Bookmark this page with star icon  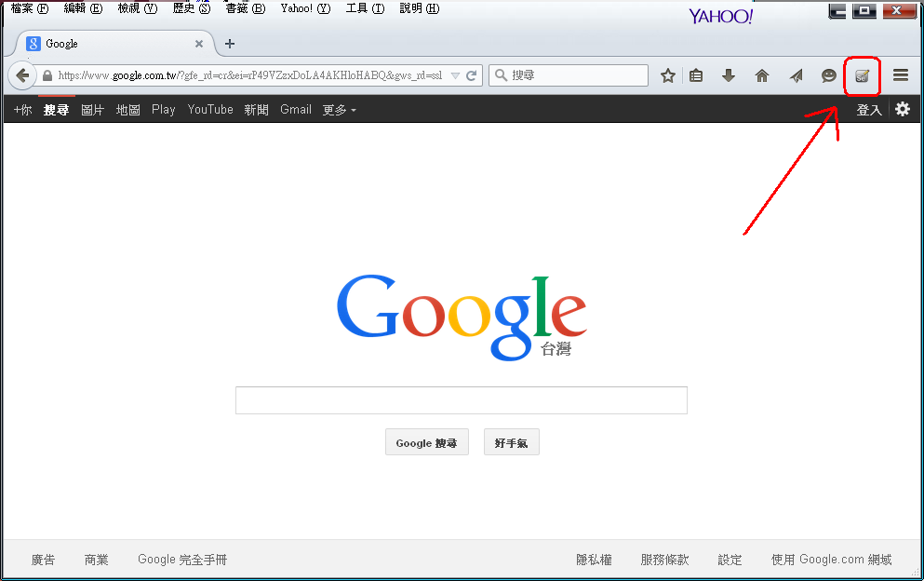[x=668, y=75]
